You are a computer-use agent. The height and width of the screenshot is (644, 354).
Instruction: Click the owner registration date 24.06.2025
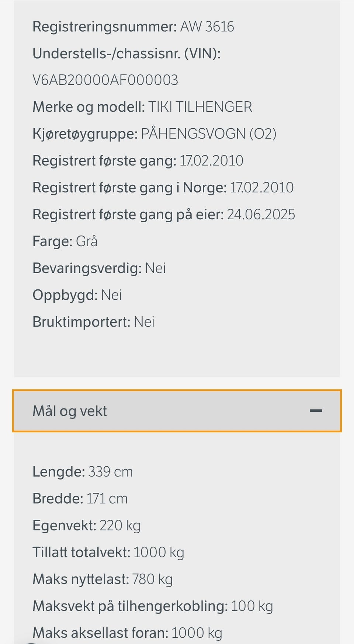261,215
